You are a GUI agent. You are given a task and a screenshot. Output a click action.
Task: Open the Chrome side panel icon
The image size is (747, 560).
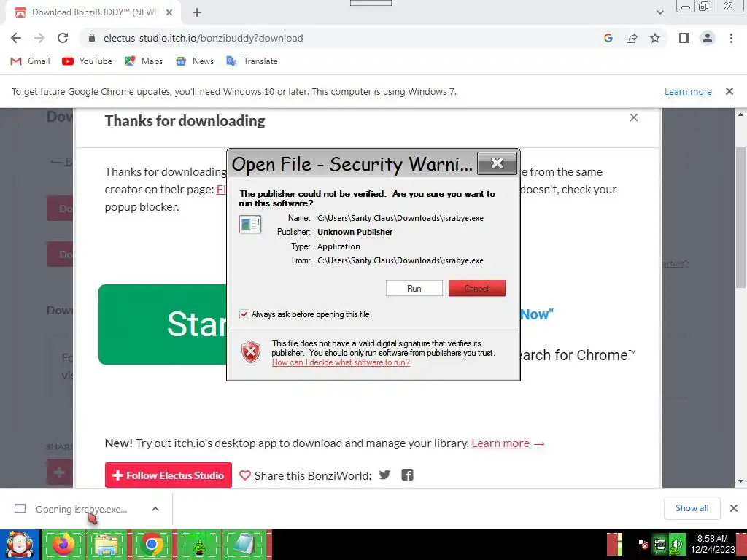tap(684, 38)
